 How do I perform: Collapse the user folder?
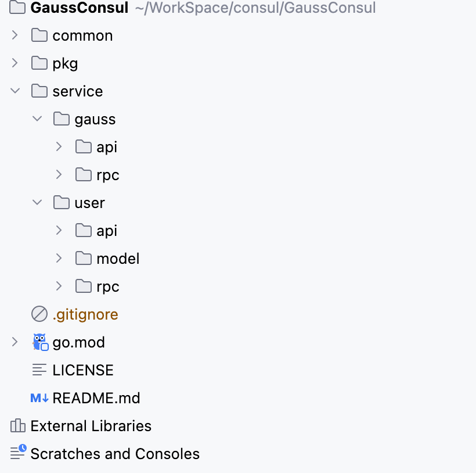[x=37, y=203]
